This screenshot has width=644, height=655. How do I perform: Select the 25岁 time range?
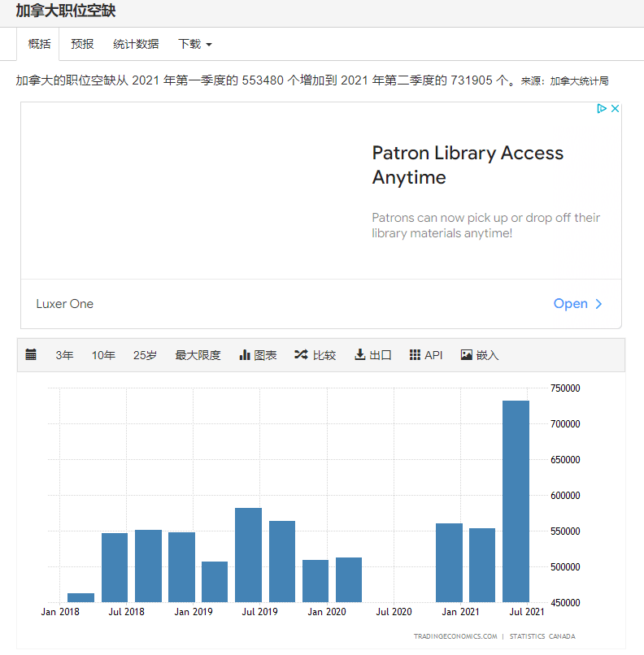(145, 355)
